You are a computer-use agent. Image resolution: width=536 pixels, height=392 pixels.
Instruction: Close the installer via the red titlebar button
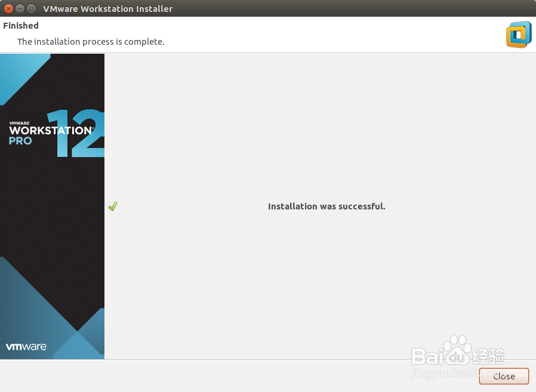[8, 8]
